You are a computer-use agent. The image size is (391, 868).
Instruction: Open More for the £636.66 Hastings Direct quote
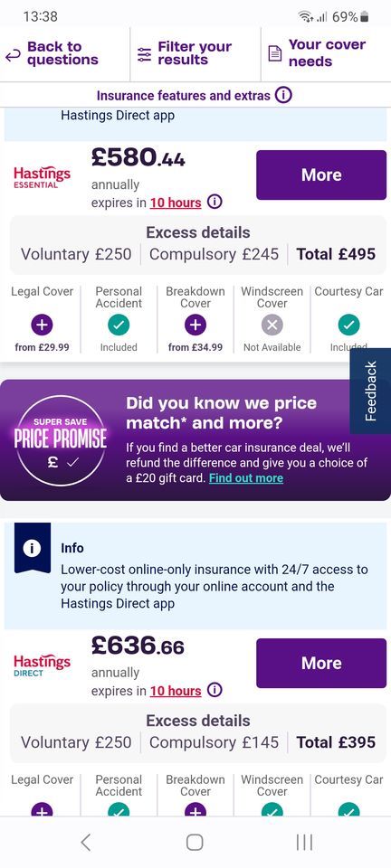click(321, 663)
